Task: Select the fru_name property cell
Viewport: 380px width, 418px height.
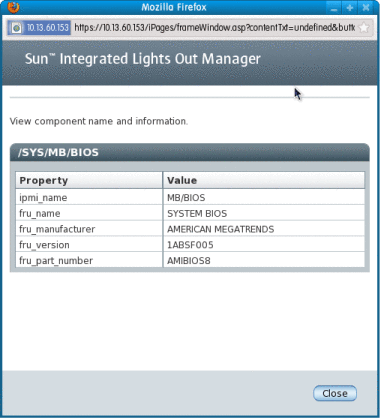Action: click(89, 213)
